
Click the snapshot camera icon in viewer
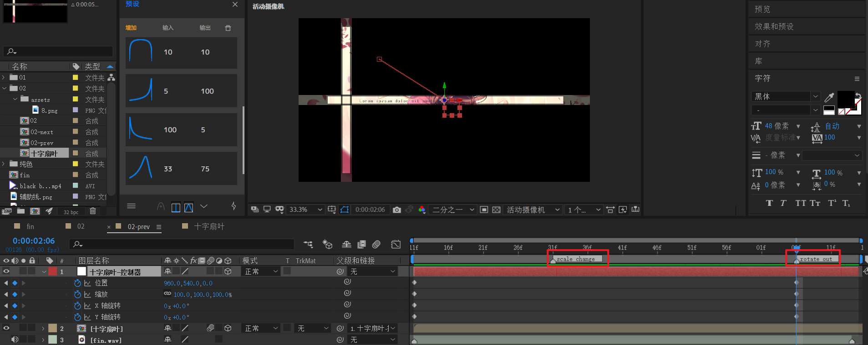(x=397, y=210)
